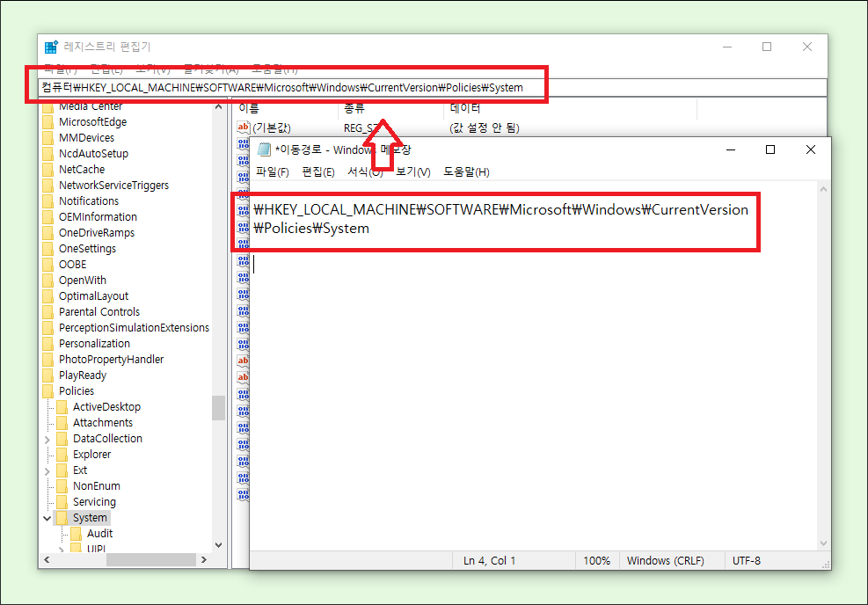Collapse the System registry key
The image size is (868, 605).
pos(47,519)
